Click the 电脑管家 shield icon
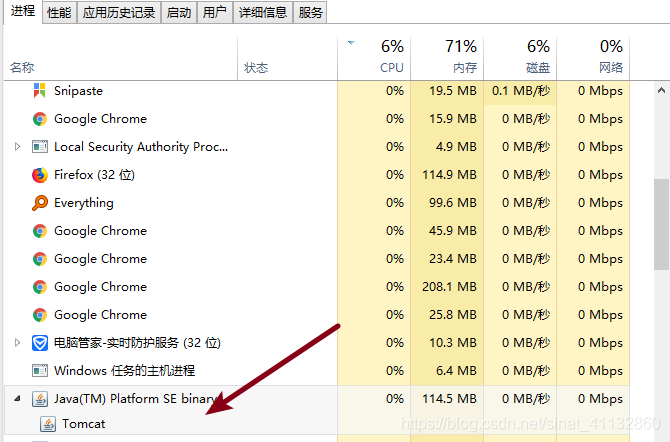Viewport: 670px width, 442px height. tap(40, 343)
